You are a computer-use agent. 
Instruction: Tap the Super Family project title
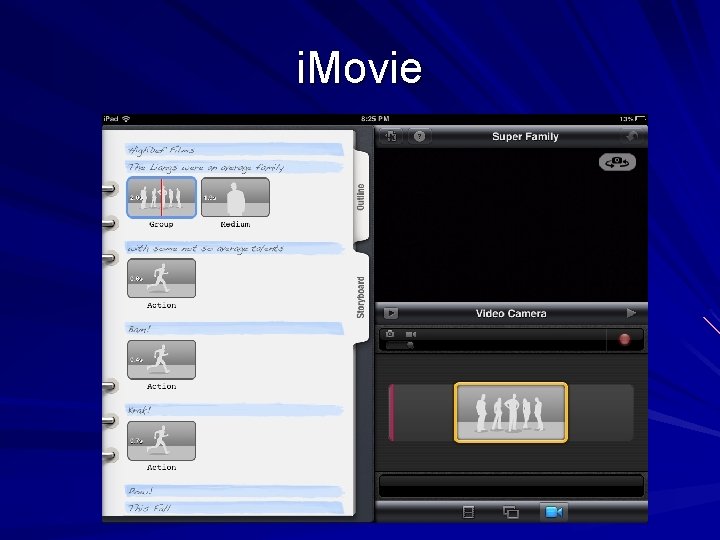pyautogui.click(x=525, y=136)
